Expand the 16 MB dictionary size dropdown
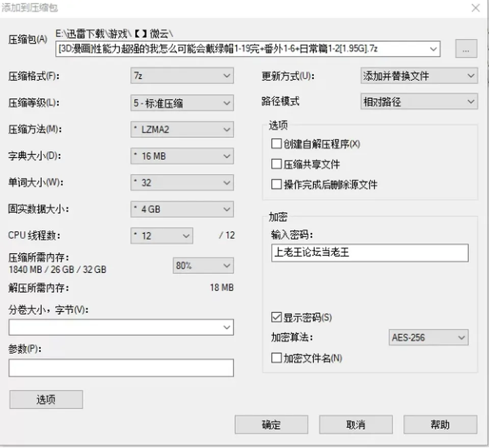Viewport: 489px width, 448px height. click(182, 156)
